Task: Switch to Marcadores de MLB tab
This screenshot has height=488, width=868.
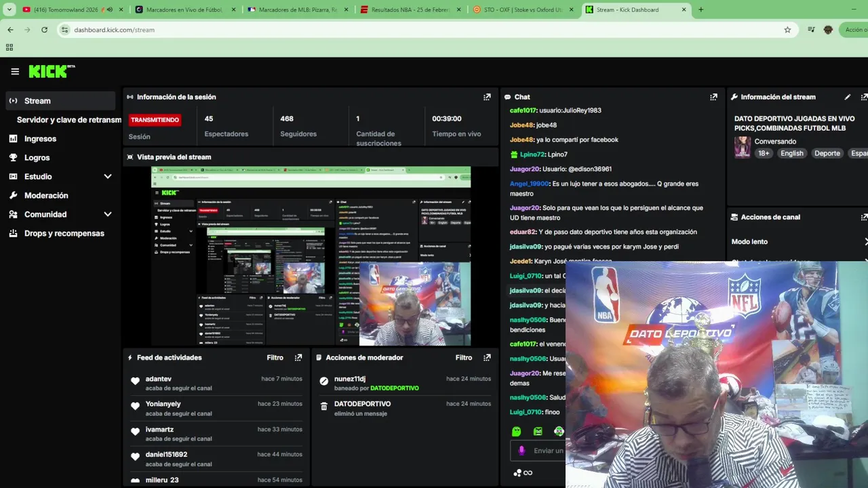Action: (x=298, y=9)
